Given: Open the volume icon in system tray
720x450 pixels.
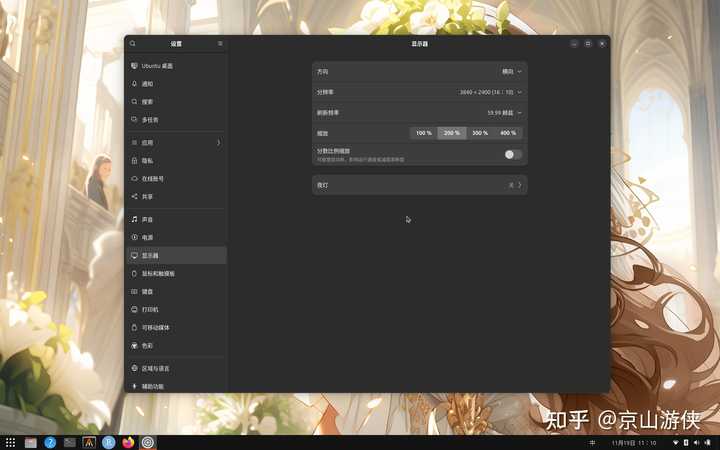Looking at the screenshot, I should tap(697, 443).
